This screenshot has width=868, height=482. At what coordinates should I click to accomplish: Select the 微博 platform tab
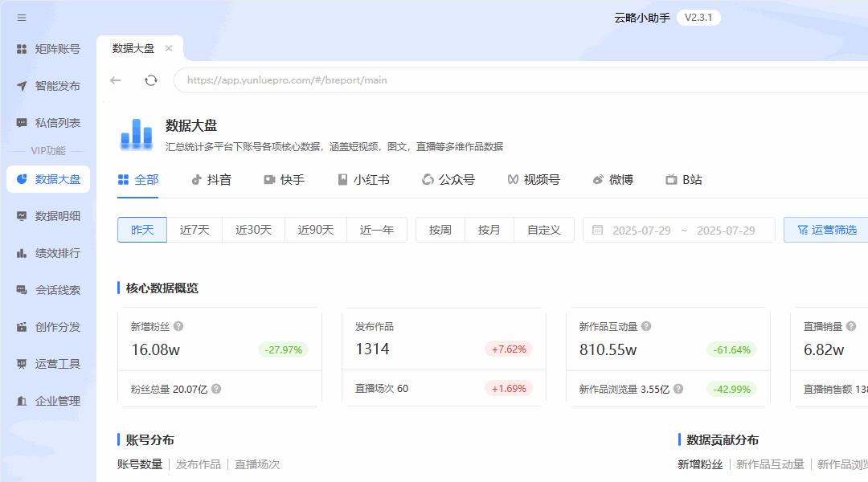[x=612, y=180]
